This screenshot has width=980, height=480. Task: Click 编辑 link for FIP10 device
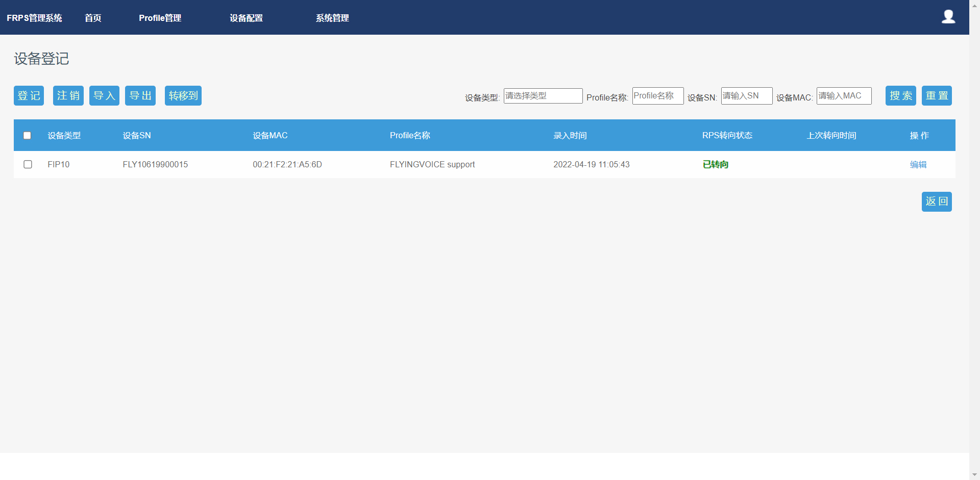click(x=918, y=164)
